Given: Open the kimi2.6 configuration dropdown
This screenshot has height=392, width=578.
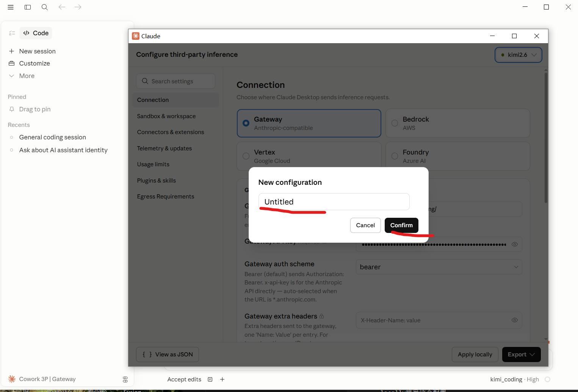Looking at the screenshot, I should pos(518,55).
